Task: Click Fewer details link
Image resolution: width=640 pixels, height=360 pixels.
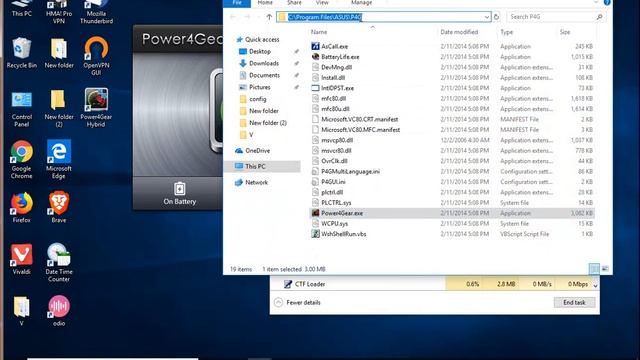Action: [x=303, y=302]
